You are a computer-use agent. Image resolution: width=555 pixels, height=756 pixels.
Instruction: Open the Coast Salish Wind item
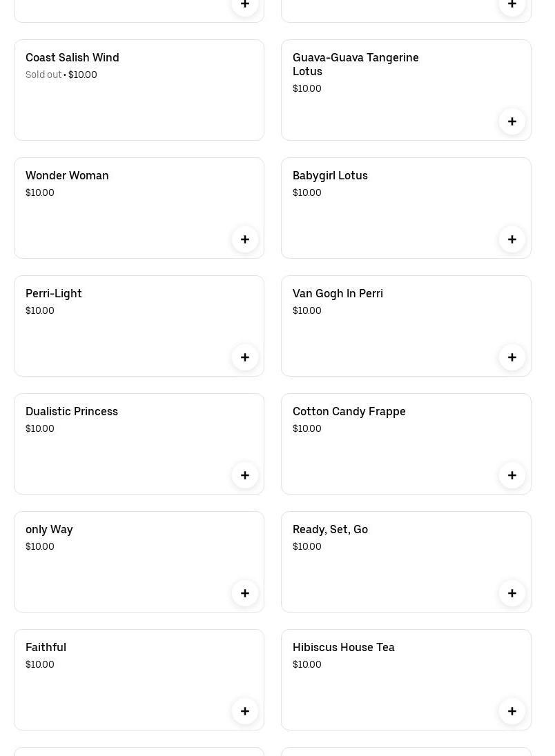coord(72,58)
